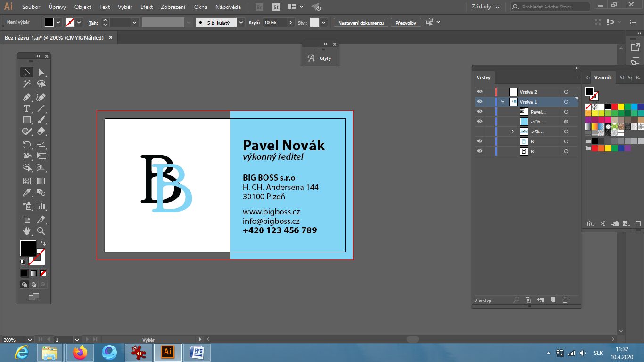Open the Efekt menu

(x=147, y=7)
